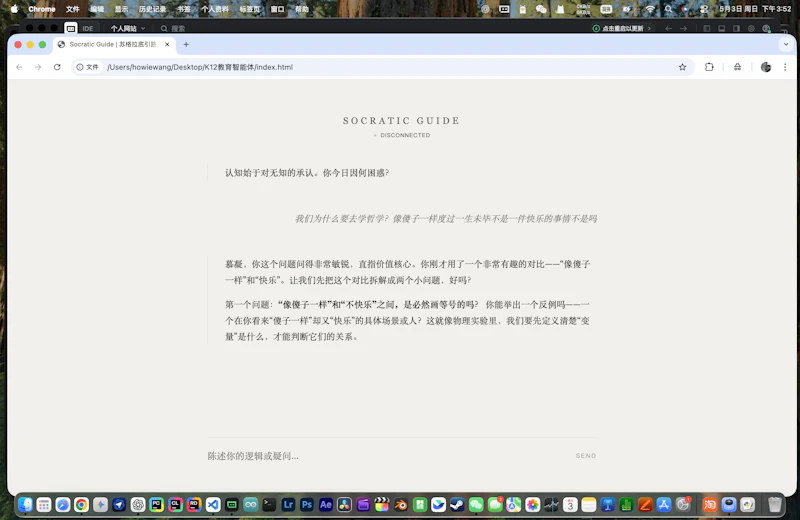Click the date and time in menu bar

[755, 9]
